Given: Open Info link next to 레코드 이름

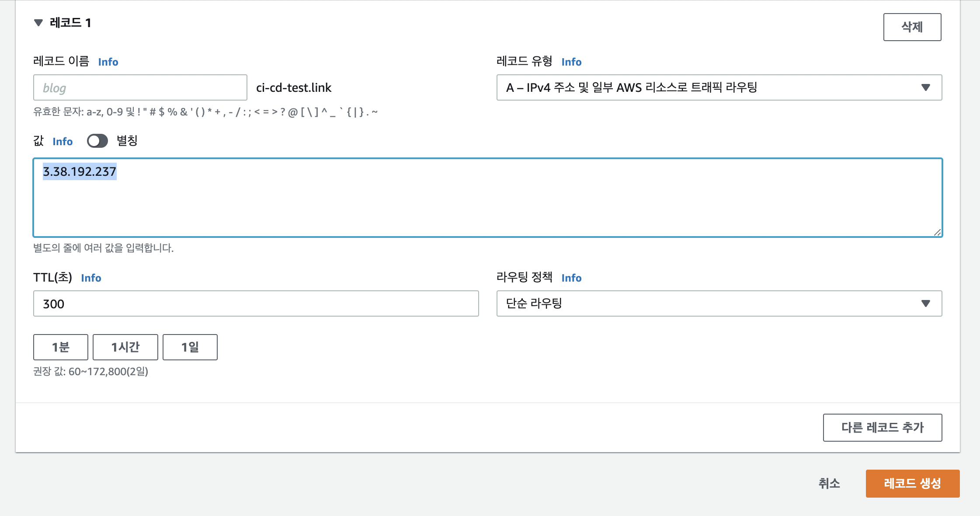Looking at the screenshot, I should coord(108,62).
